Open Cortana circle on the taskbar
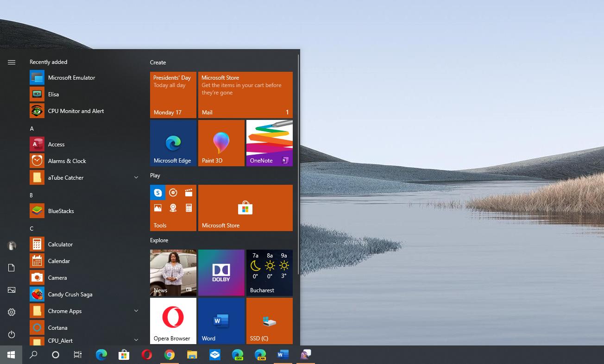This screenshot has height=364, width=604. 56,355
